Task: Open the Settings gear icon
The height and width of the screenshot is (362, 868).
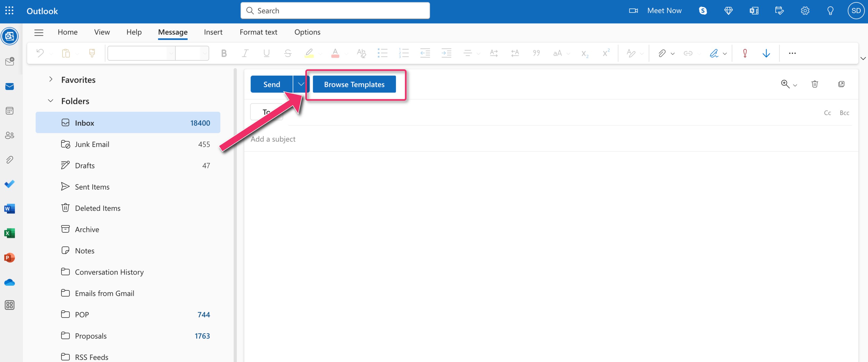Action: pos(805,11)
